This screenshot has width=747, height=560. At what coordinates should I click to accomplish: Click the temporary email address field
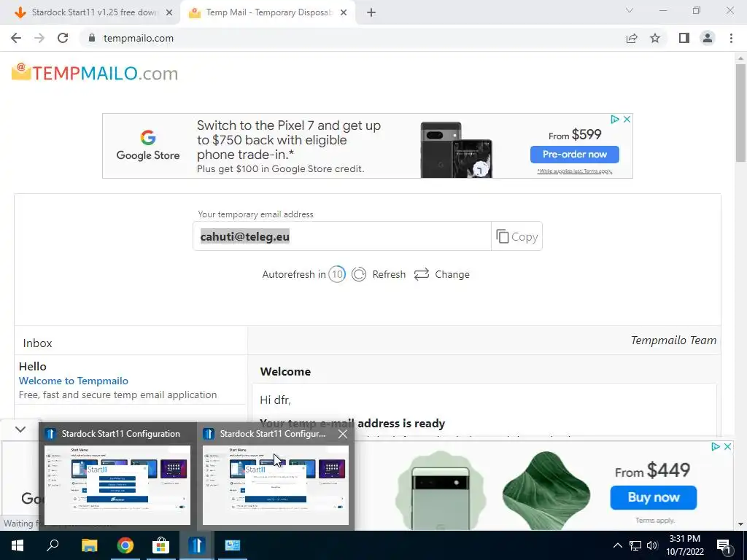point(341,236)
